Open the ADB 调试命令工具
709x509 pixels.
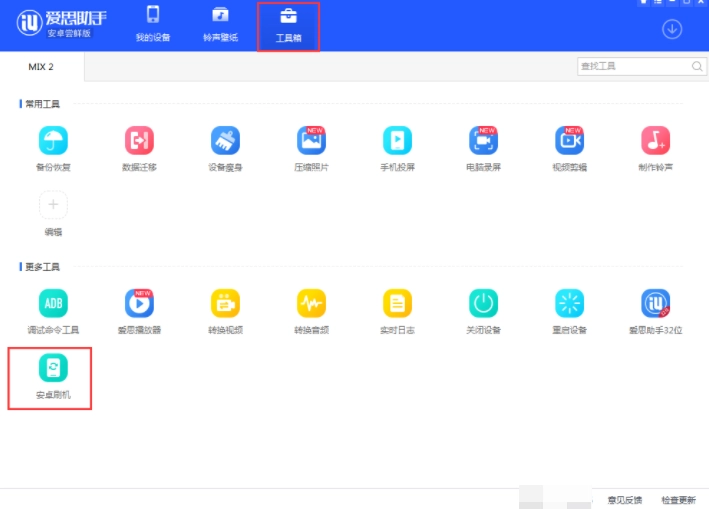click(x=53, y=303)
